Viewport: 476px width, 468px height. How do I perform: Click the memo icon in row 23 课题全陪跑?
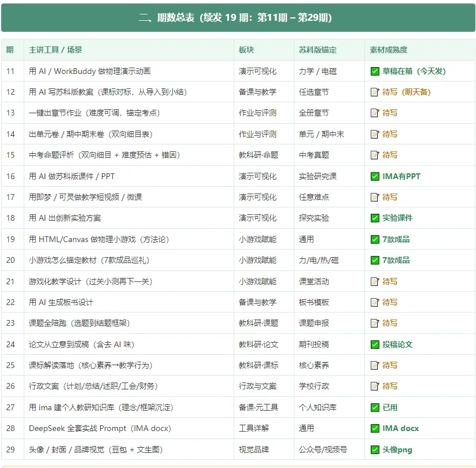click(x=375, y=324)
